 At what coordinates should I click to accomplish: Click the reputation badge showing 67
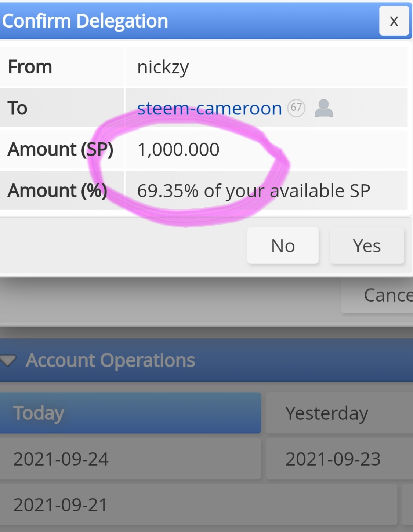(296, 108)
